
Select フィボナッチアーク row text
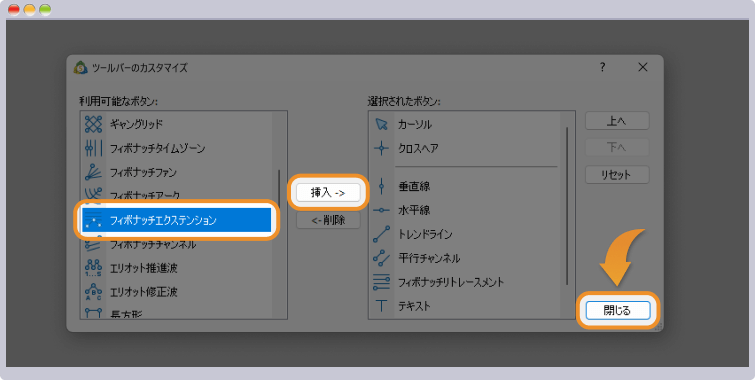pos(145,195)
